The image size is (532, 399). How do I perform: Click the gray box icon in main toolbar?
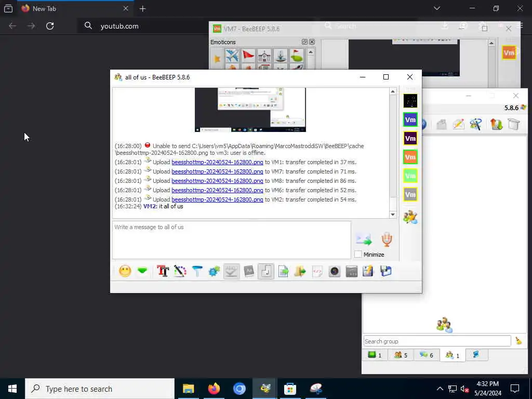[442, 124]
